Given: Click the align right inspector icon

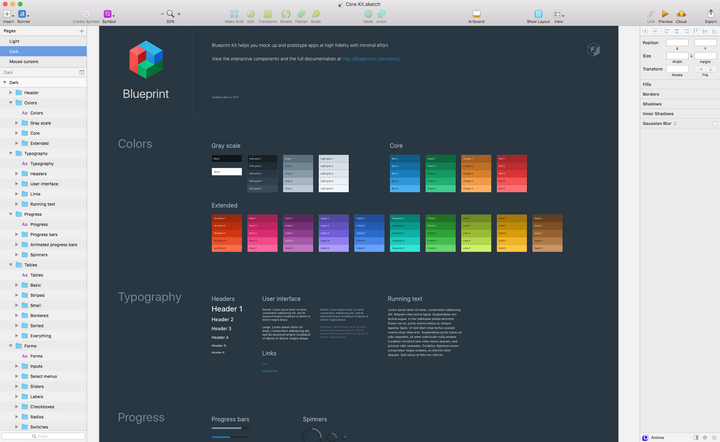Looking at the screenshot, I should [686, 31].
